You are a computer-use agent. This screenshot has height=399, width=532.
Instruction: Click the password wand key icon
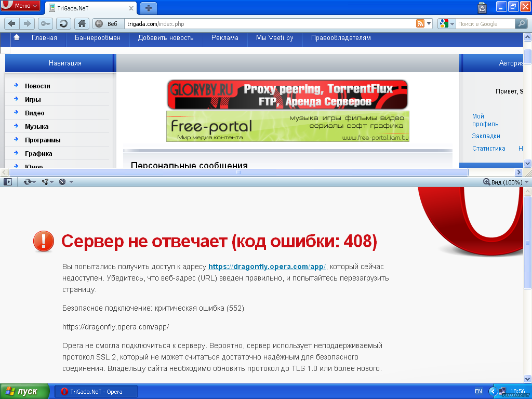click(46, 24)
